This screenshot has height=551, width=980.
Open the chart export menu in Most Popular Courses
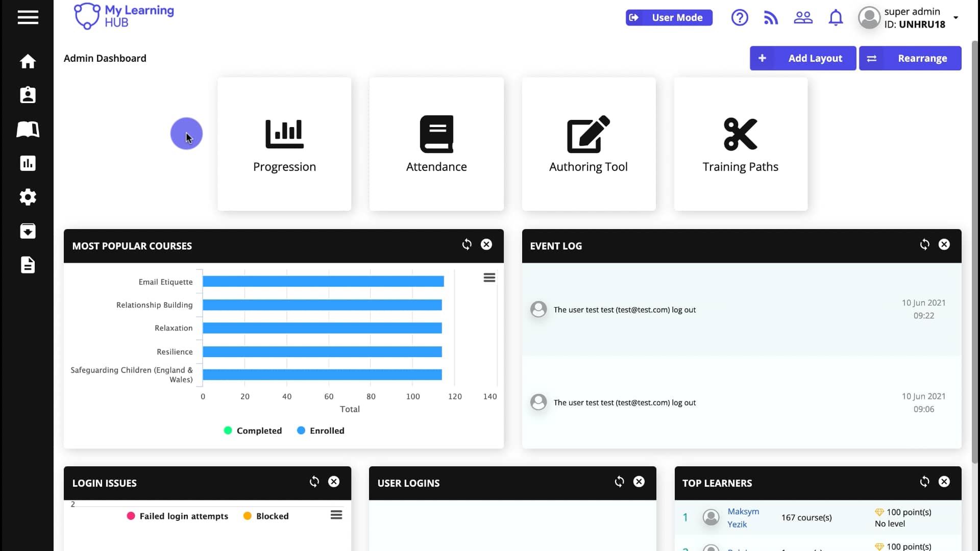[489, 277]
